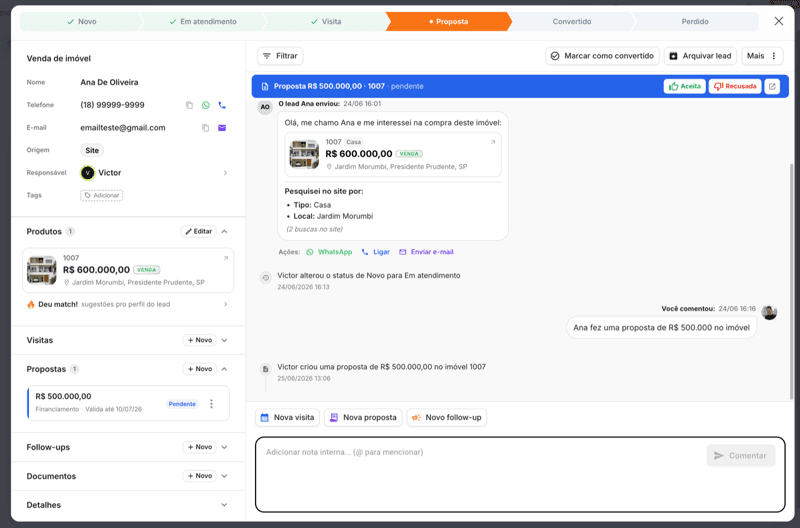Mark the proposal as Recusada
The height and width of the screenshot is (528, 800).
tap(735, 86)
